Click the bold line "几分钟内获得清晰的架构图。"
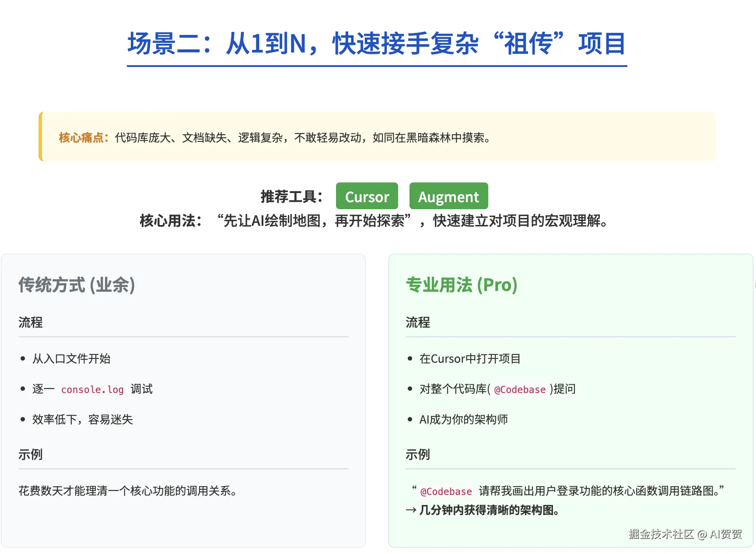 tap(489, 510)
